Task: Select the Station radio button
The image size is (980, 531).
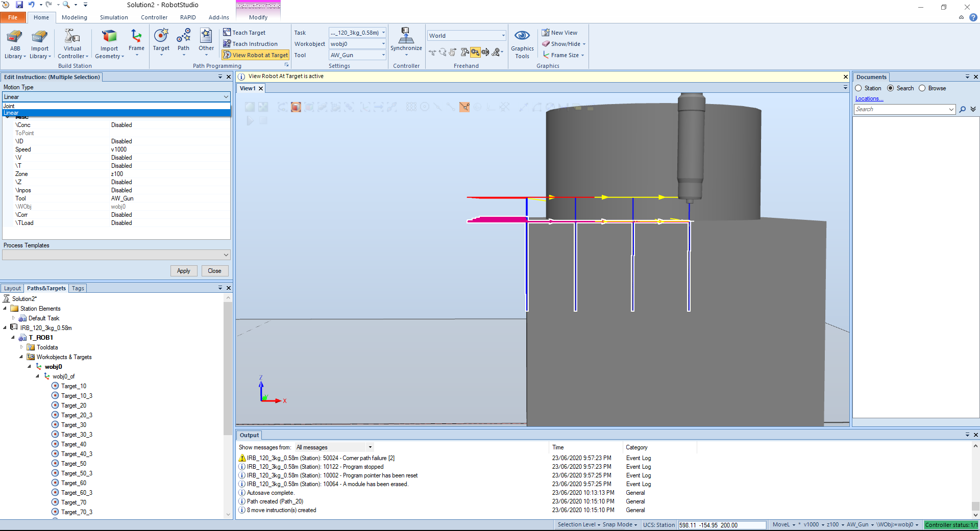Action: click(859, 88)
